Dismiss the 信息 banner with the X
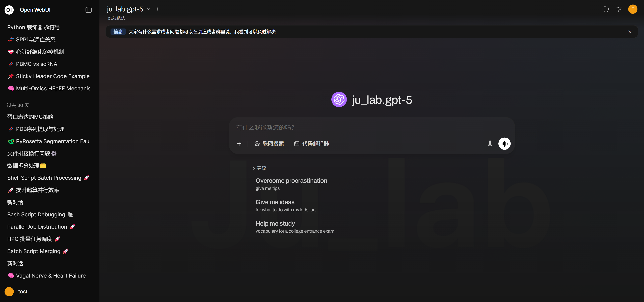Viewport: 644px width, 302px height. tap(630, 32)
